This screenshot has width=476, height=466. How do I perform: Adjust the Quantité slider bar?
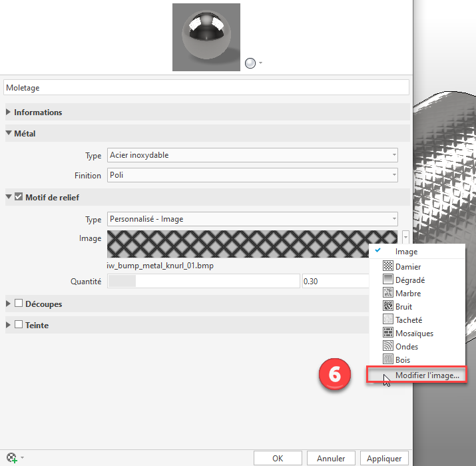coord(203,282)
